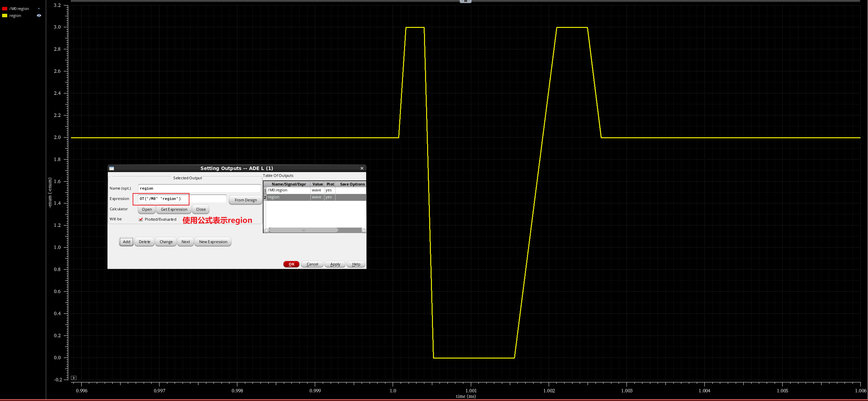This screenshot has height=401, width=868.
Task: Close the Setting Outputs dialog
Action: 362,168
